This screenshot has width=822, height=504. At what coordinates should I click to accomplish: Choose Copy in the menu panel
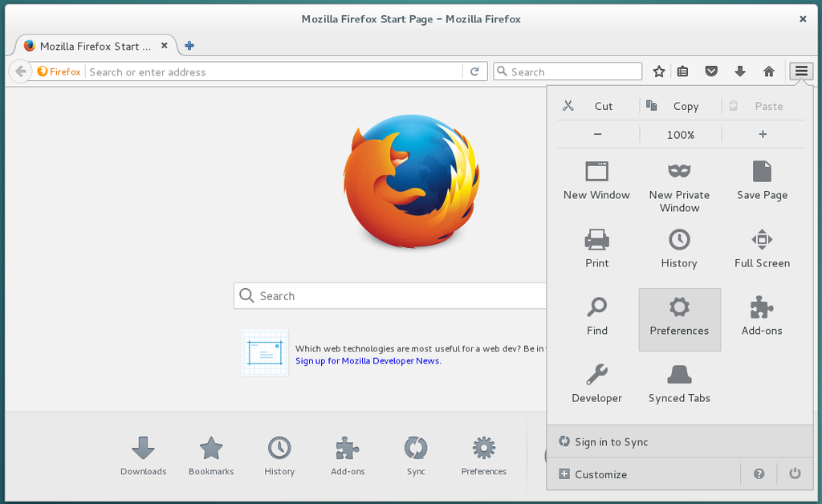point(681,106)
